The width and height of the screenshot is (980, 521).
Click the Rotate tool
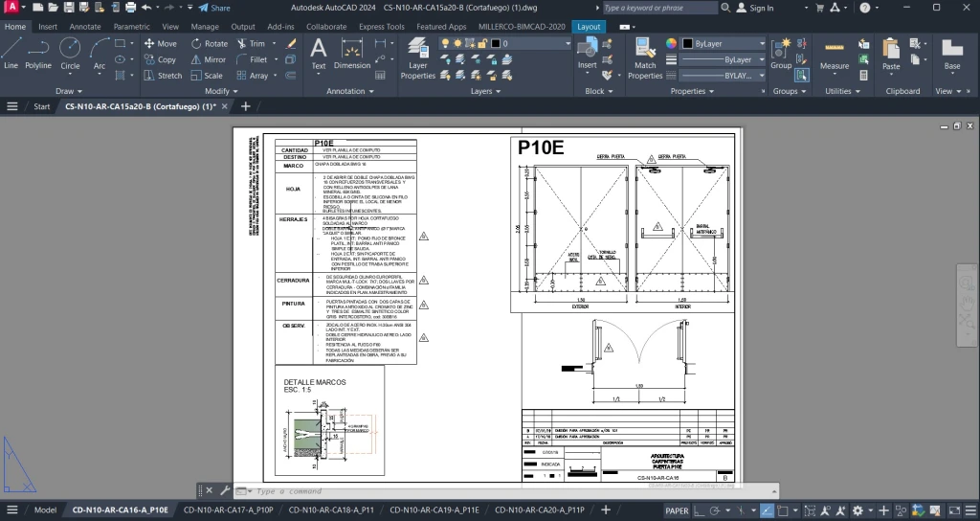(x=210, y=43)
